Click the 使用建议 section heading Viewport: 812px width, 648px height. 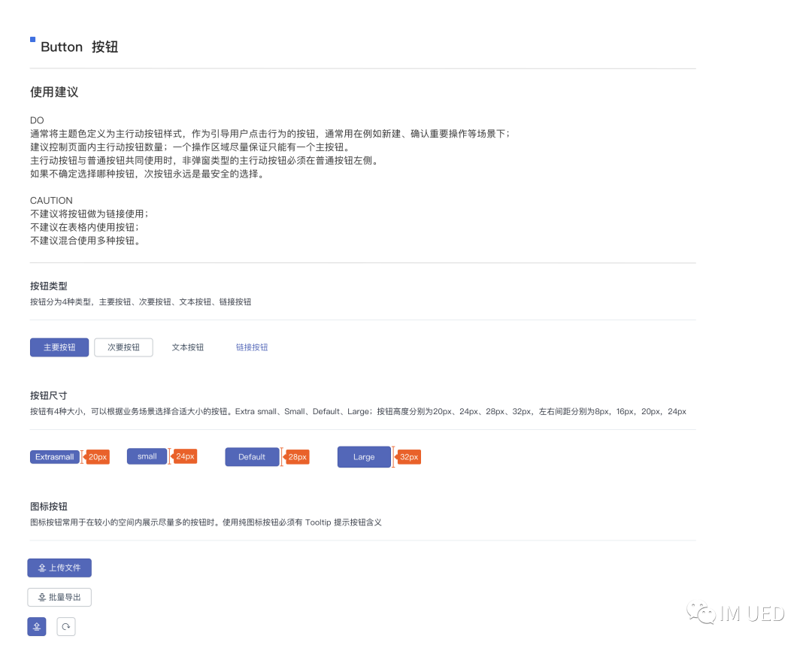pyautogui.click(x=54, y=92)
